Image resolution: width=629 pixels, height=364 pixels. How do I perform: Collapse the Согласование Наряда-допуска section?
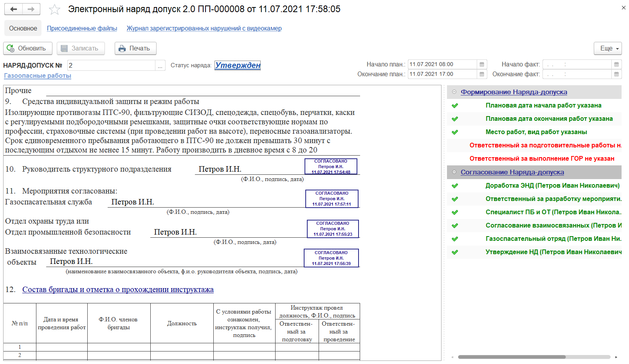pos(454,172)
